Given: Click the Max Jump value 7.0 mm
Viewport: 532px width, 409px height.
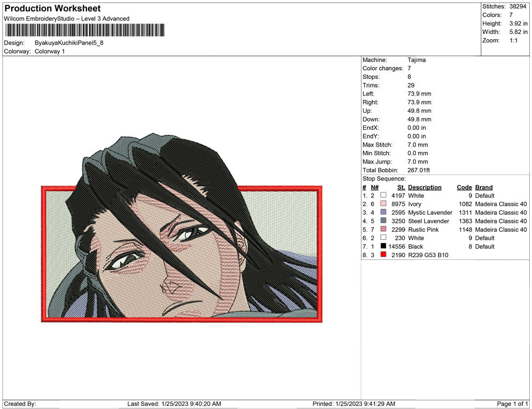Looking at the screenshot, I should coord(418,162).
